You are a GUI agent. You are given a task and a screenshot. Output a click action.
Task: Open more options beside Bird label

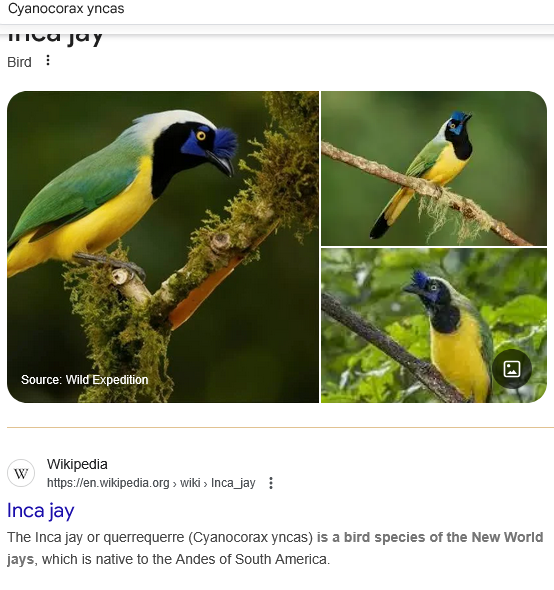48,61
